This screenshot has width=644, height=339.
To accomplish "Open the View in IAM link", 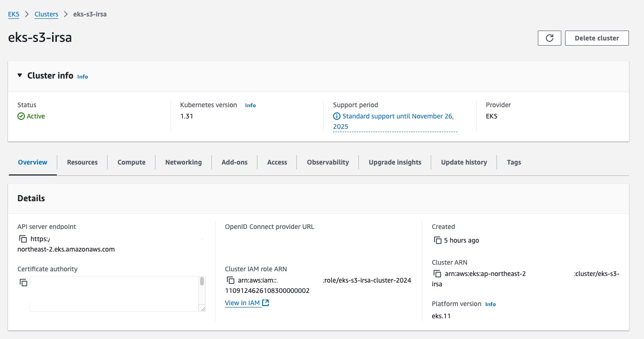I will pyautogui.click(x=242, y=303).
